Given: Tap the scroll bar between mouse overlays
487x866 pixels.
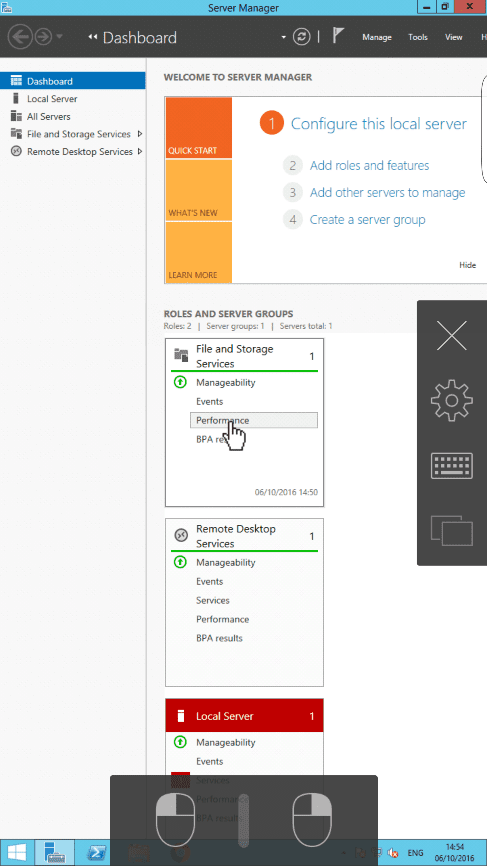Looking at the screenshot, I should tap(244, 820).
